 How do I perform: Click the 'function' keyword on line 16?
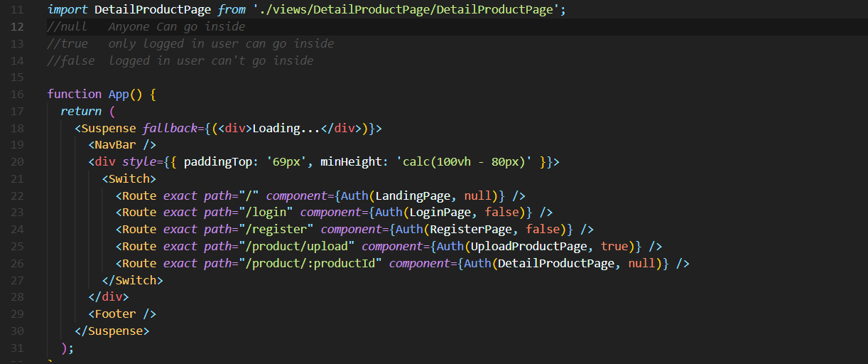75,95
